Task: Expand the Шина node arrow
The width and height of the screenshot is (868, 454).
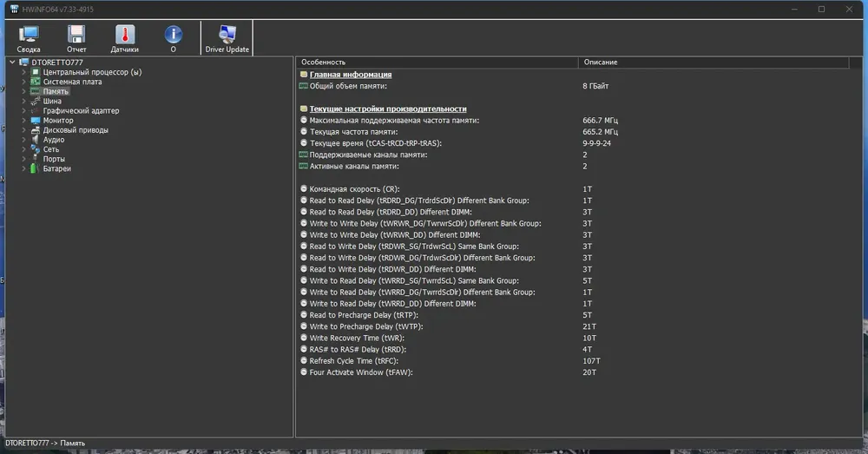Action: pyautogui.click(x=23, y=101)
